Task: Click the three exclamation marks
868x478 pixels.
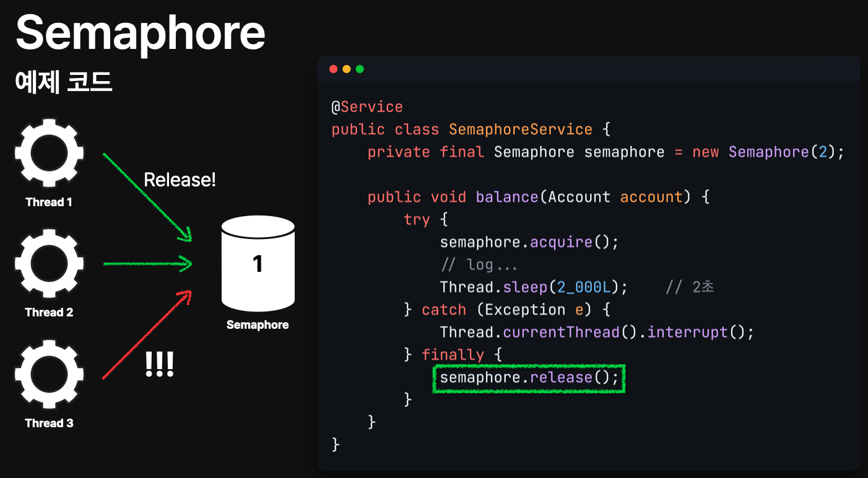Action: [159, 364]
